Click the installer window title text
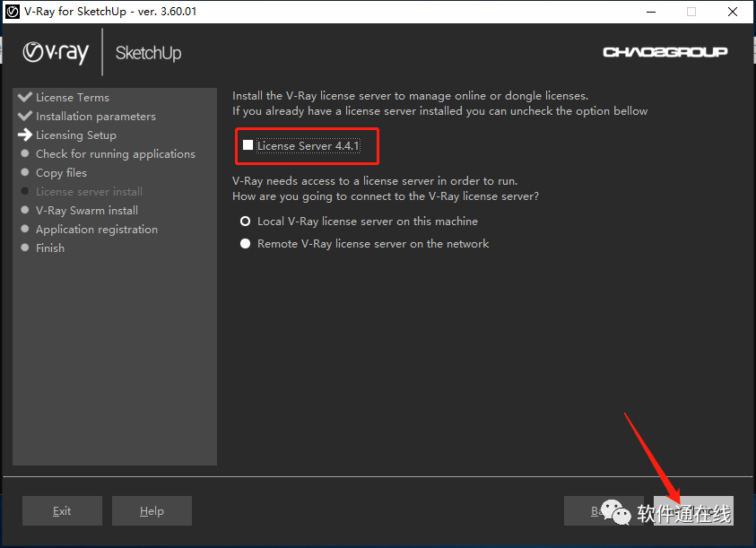The width and height of the screenshot is (756, 548). [x=110, y=12]
